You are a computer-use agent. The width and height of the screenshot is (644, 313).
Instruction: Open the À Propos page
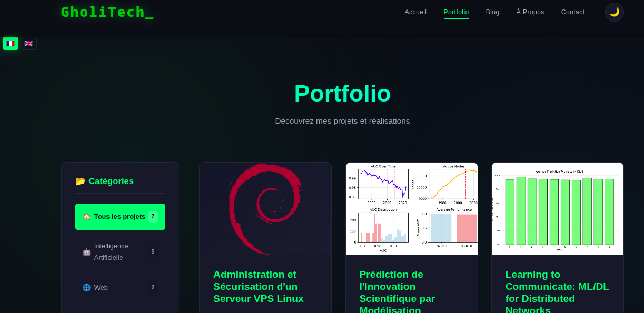(x=530, y=12)
